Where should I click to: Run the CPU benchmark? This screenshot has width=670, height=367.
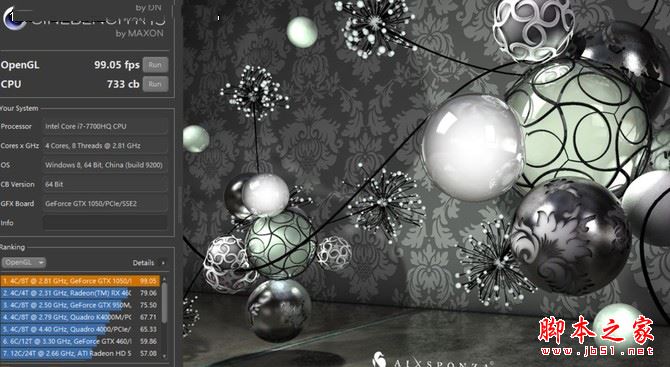[155, 84]
